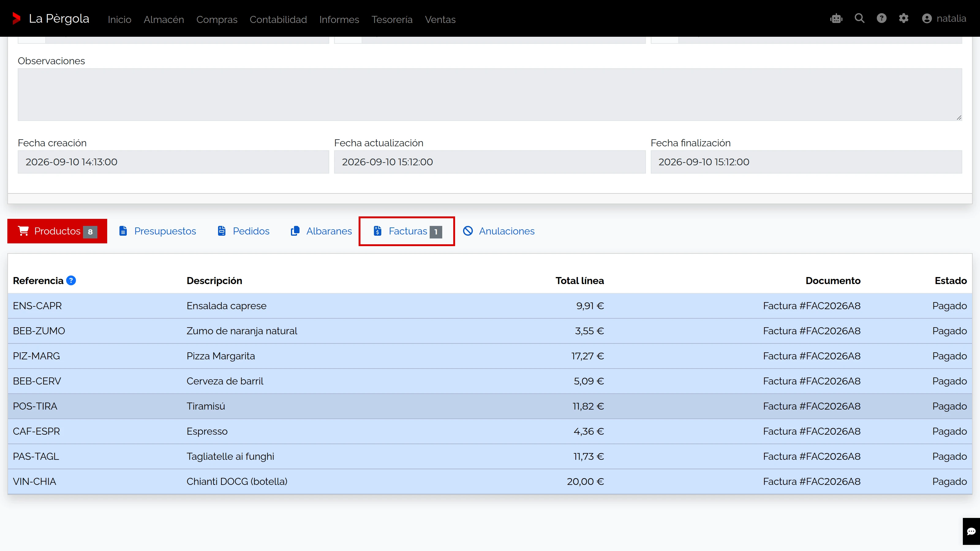
Task: Click the 17,27 € total of Pizza Margarita
Action: (587, 356)
